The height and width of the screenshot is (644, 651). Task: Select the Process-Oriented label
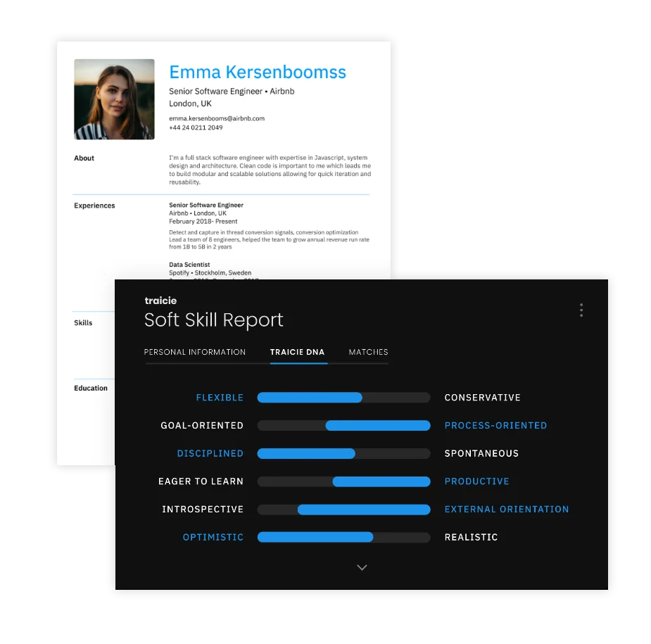pyautogui.click(x=495, y=426)
